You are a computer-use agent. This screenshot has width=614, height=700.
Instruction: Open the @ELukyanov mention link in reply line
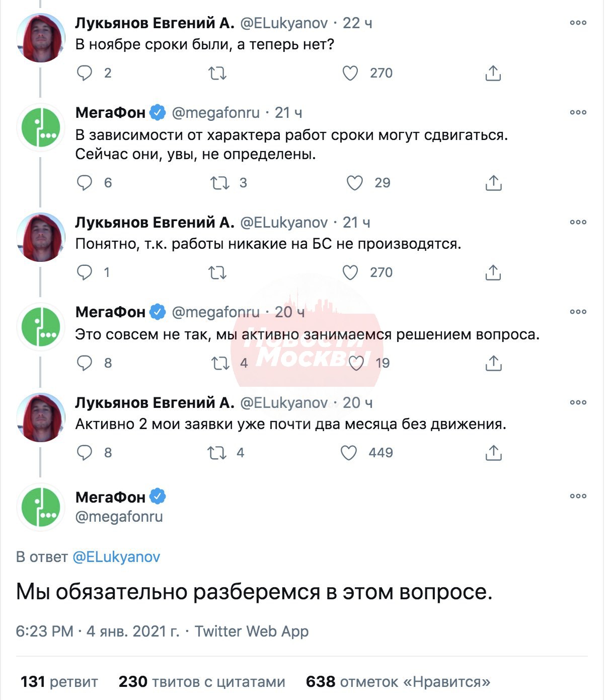(116, 556)
